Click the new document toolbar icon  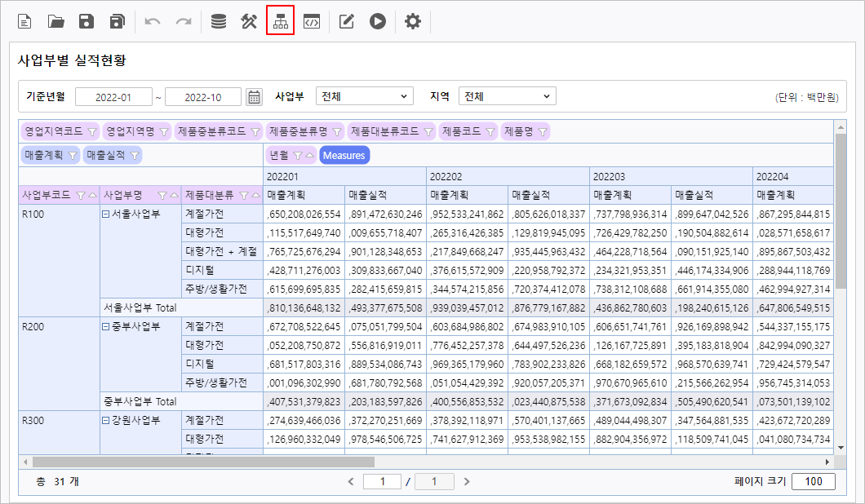(25, 22)
